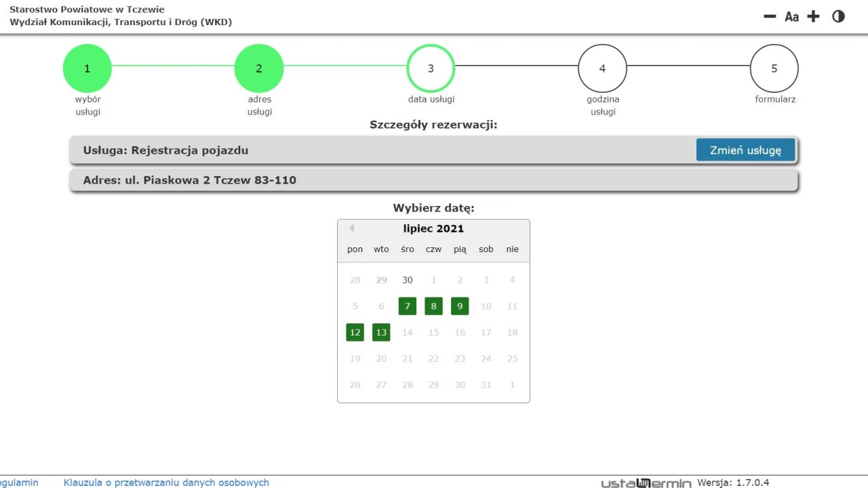This screenshot has width=868, height=488.
Task: Go back to step 2 adres usługi
Action: pyautogui.click(x=258, y=68)
